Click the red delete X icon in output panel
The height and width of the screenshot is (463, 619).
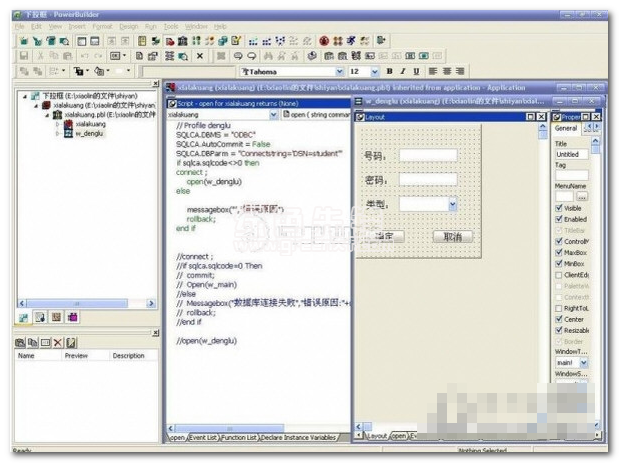(57, 342)
